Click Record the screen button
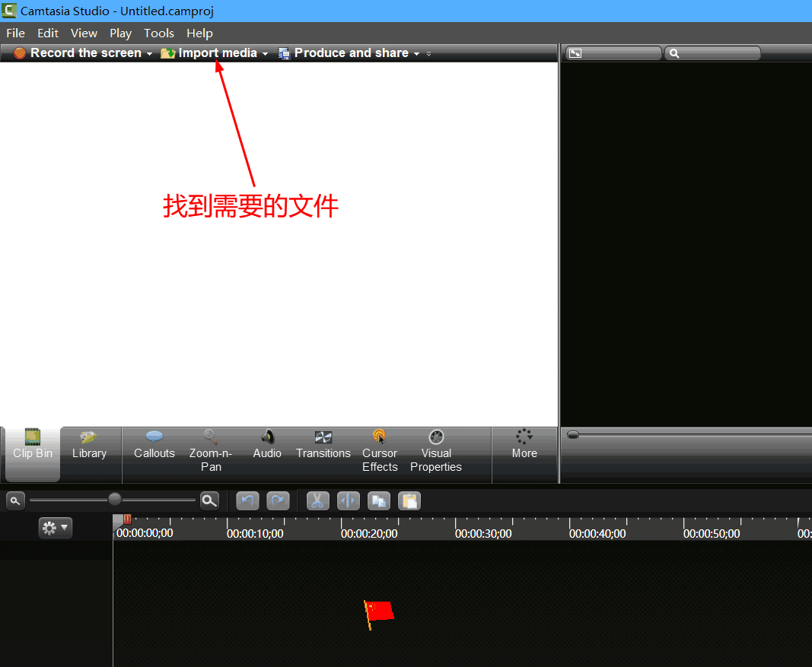The width and height of the screenshot is (812, 667). point(78,52)
